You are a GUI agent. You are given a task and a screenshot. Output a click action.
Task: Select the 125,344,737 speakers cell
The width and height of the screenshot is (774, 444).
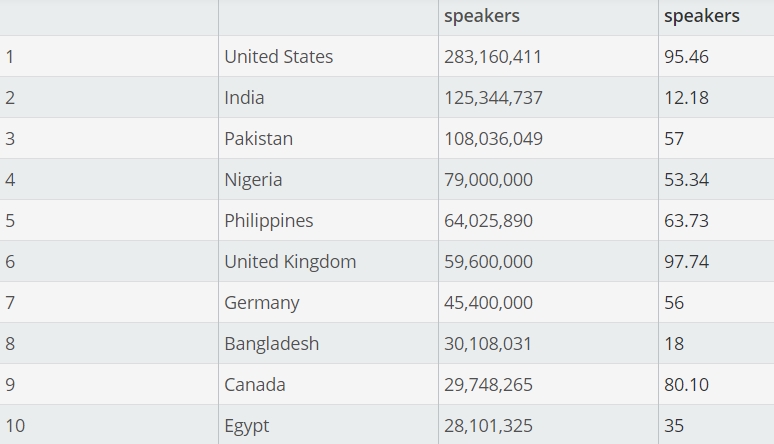click(x=493, y=98)
